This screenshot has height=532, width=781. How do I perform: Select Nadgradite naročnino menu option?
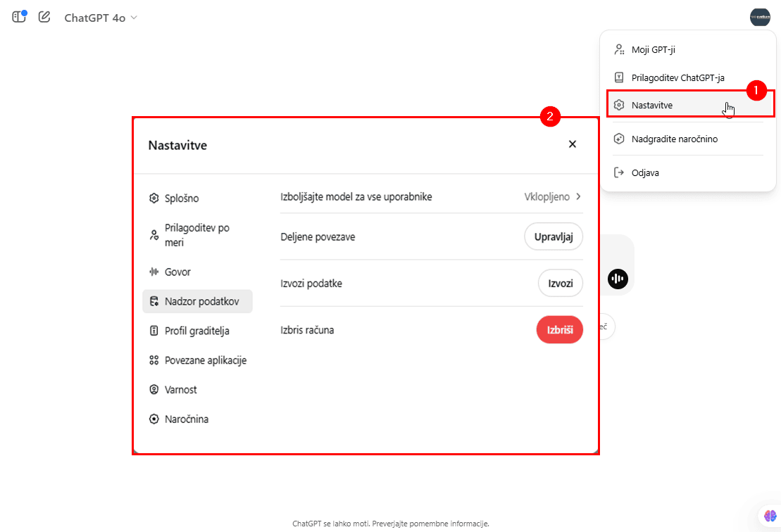(674, 139)
